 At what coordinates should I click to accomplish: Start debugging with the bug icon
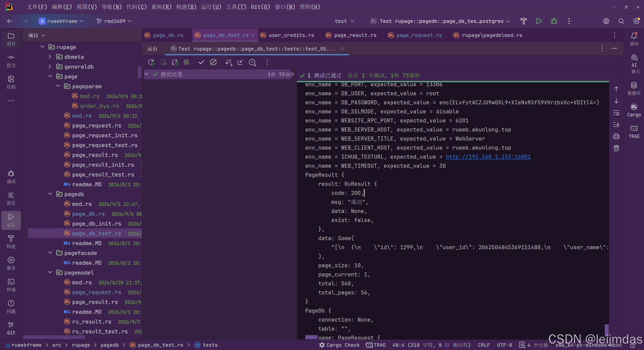click(554, 21)
